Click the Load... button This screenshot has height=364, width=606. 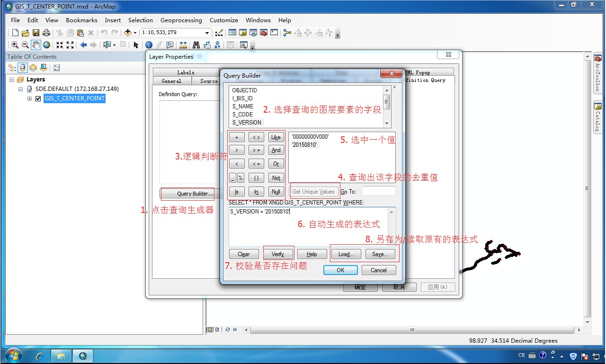[x=346, y=254]
